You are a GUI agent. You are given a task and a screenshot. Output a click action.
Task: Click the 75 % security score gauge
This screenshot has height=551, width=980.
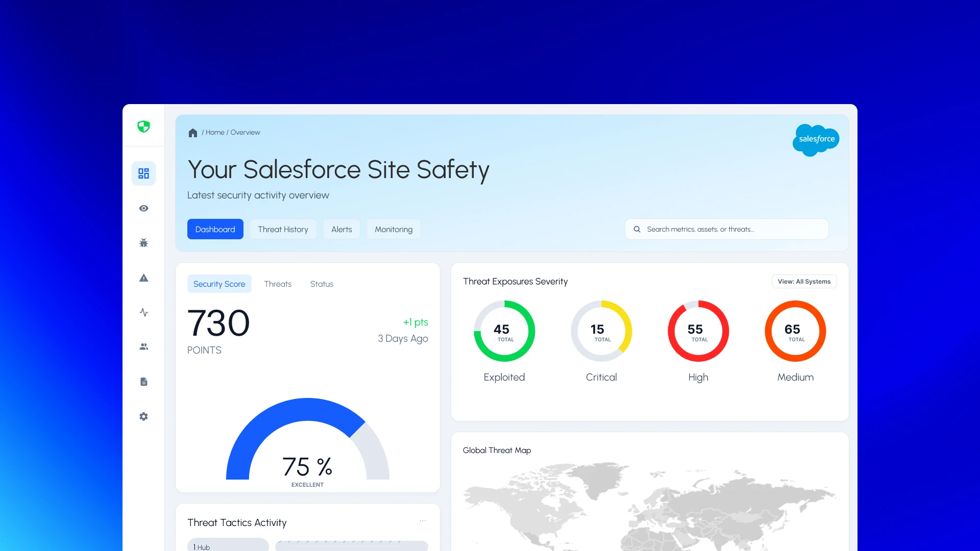coord(307,439)
